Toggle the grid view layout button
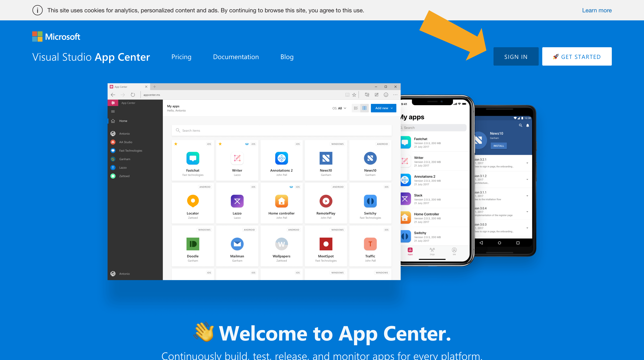Screen dimensions: 644x360 coord(364,108)
